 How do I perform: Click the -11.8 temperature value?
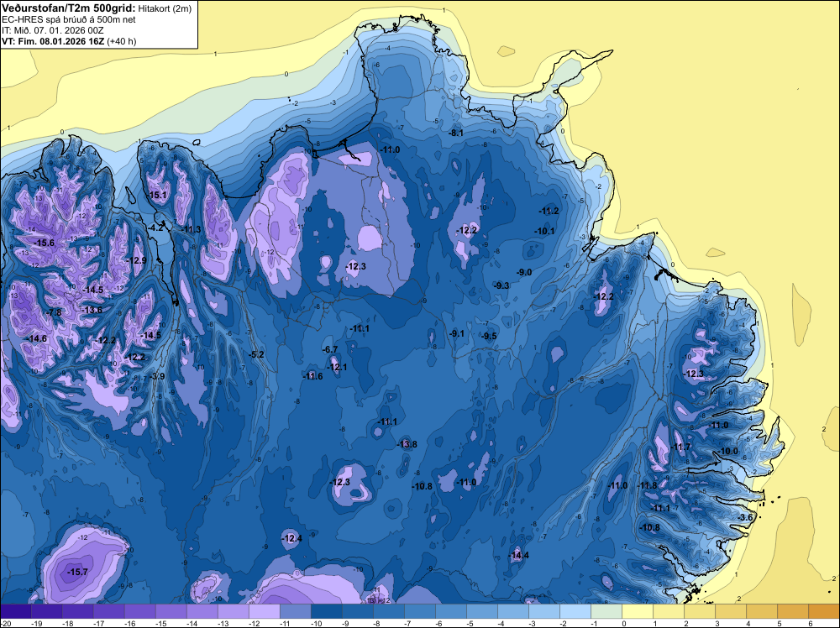(x=647, y=485)
